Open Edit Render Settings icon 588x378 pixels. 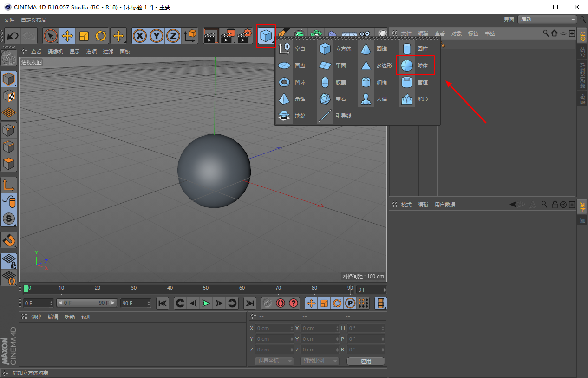pyautogui.click(x=245, y=36)
